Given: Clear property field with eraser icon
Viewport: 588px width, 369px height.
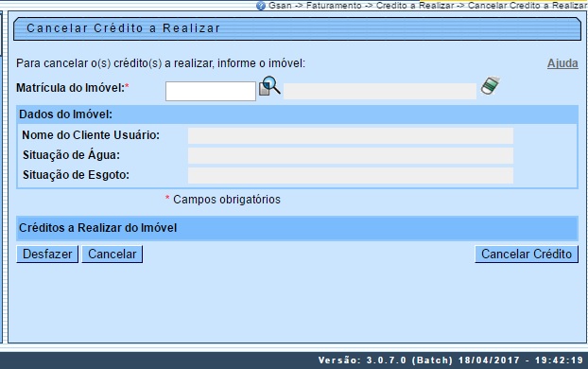Looking at the screenshot, I should (x=491, y=86).
